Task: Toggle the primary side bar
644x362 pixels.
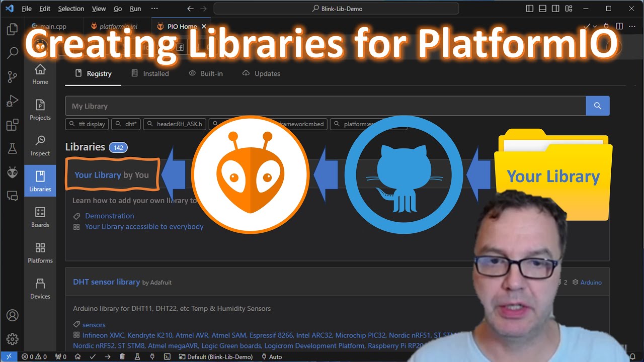Action: click(529, 9)
